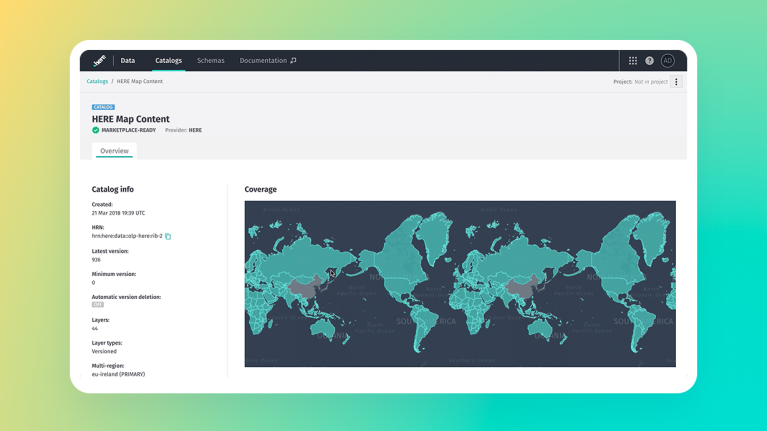Click the Provider: HERE text
Viewport: 767px width, 431px height.
[183, 130]
